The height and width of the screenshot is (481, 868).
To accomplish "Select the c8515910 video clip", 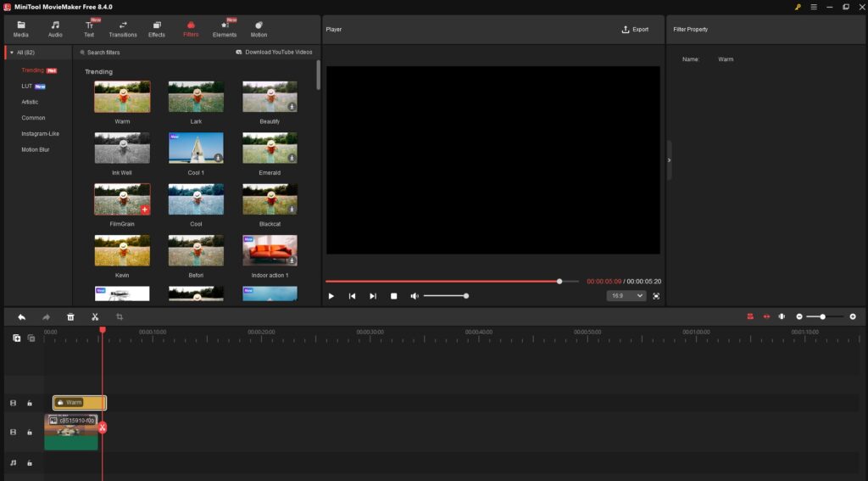I will click(71, 433).
